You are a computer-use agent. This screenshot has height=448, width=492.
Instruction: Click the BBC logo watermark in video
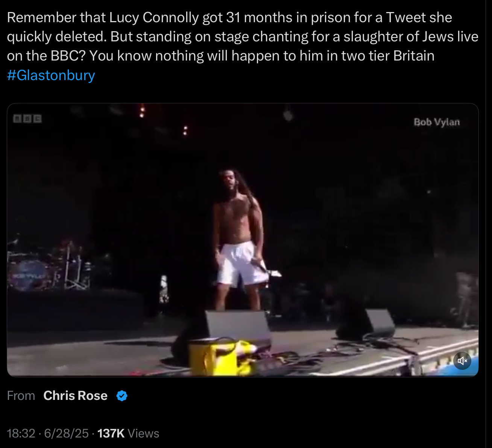point(27,119)
